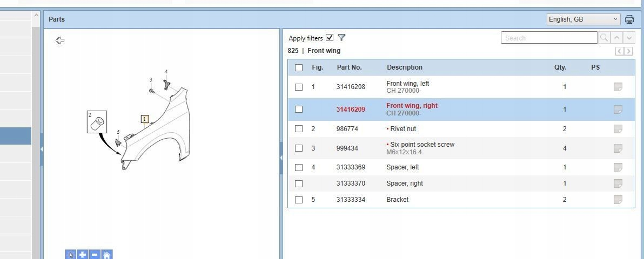The image size is (644, 259).
Task: Sort by Description column header
Action: [x=405, y=67]
